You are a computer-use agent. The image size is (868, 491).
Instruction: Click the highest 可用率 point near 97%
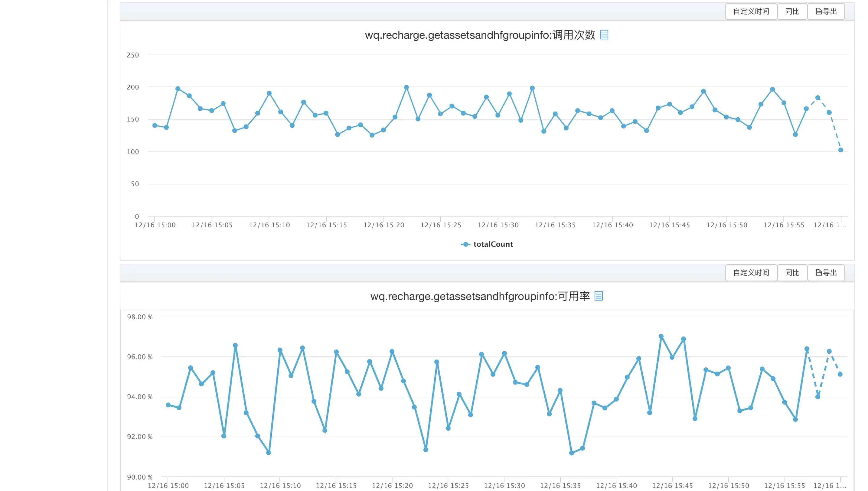[661, 336]
